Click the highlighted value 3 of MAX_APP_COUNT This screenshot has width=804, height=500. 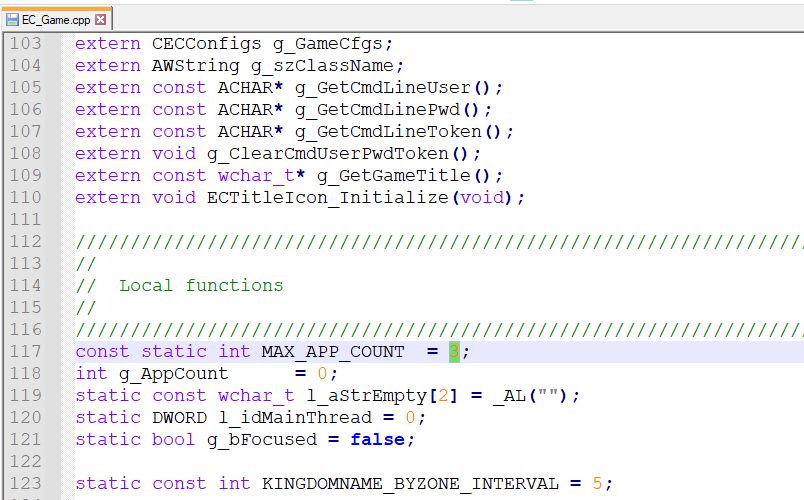coord(454,352)
